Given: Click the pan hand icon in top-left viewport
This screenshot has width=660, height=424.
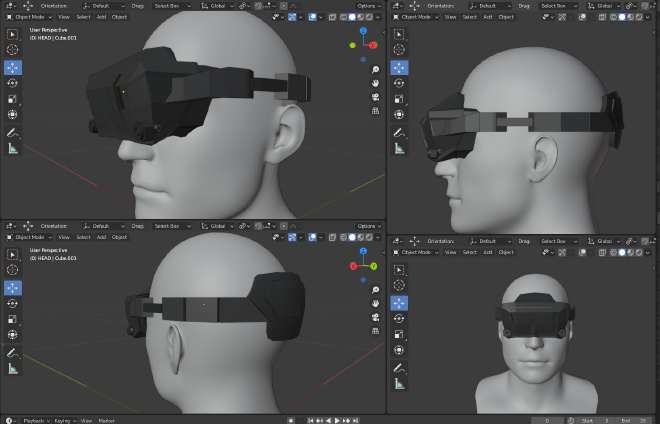Looking at the screenshot, I should (374, 83).
